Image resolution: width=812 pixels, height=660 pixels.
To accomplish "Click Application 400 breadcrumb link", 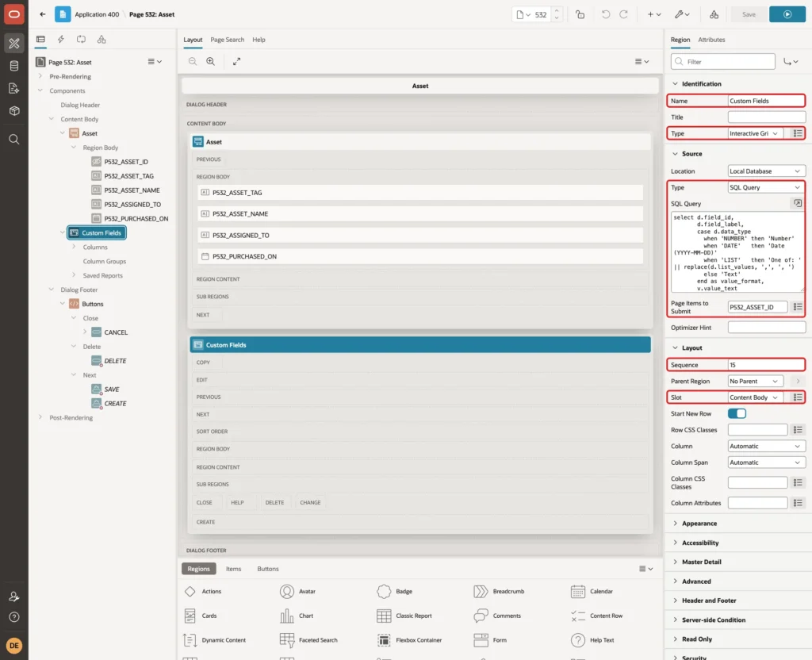I will point(97,14).
